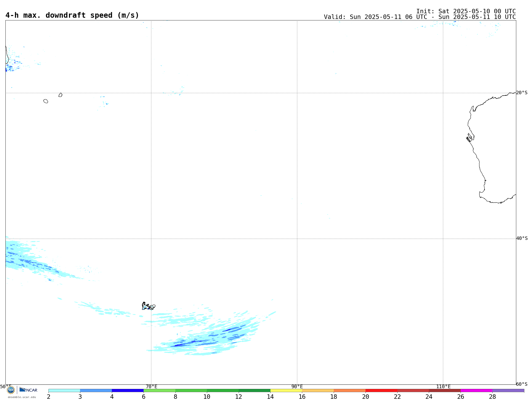The height and width of the screenshot is (400, 532).
Task: Click the colorbar tick label '18'
Action: [x=334, y=397]
